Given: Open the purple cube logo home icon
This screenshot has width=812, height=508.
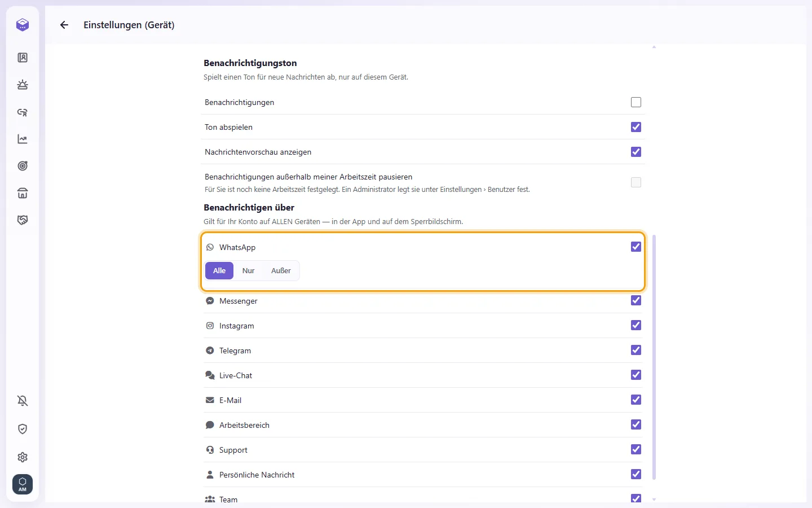Looking at the screenshot, I should coord(23,25).
